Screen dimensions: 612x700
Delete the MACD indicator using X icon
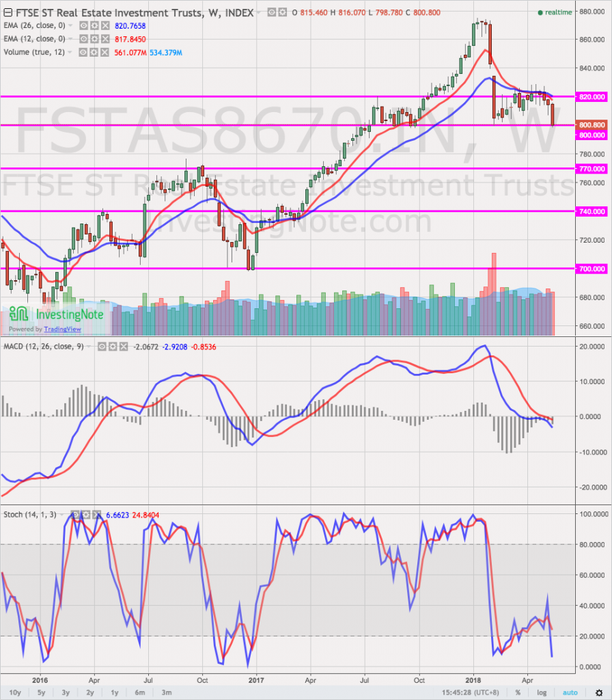click(124, 347)
